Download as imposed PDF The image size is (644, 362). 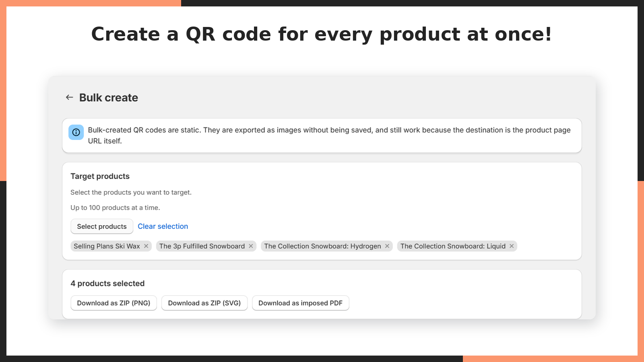tap(301, 303)
